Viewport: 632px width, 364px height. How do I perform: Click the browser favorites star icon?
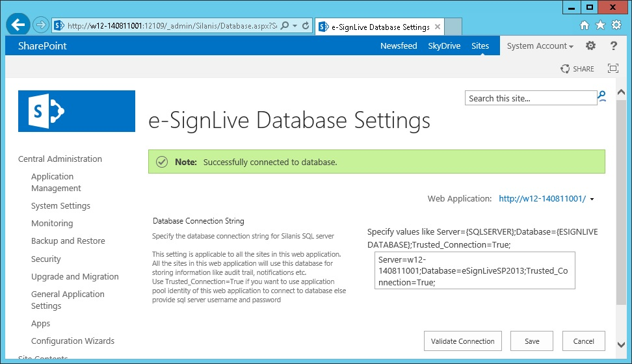point(599,25)
